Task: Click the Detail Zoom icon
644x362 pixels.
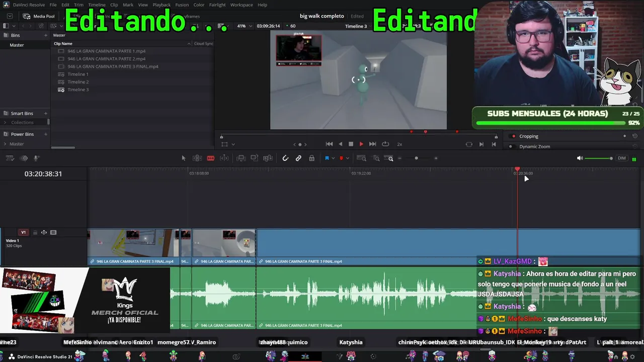Action: coord(376,158)
